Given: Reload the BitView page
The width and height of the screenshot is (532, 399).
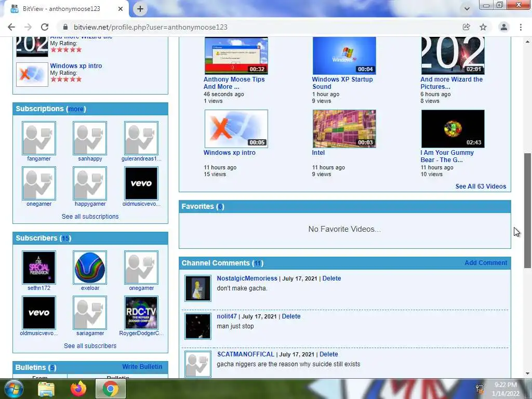Looking at the screenshot, I should pyautogui.click(x=45, y=27).
